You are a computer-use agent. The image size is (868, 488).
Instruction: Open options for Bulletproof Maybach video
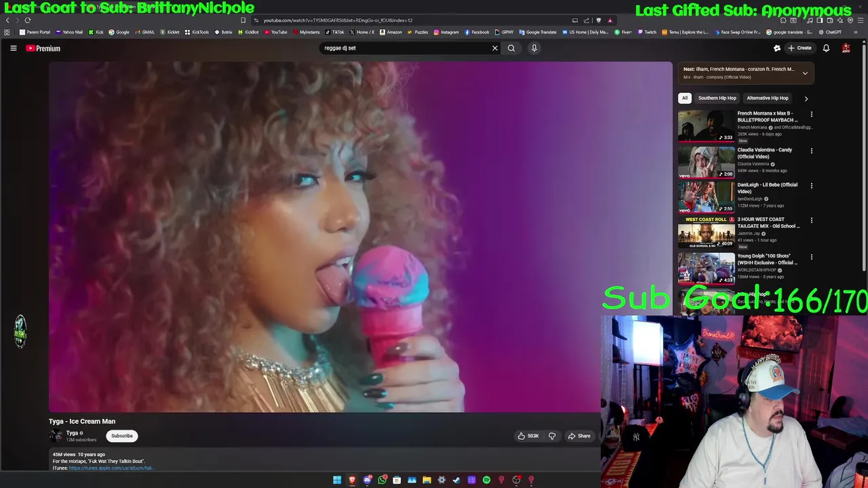(x=811, y=115)
